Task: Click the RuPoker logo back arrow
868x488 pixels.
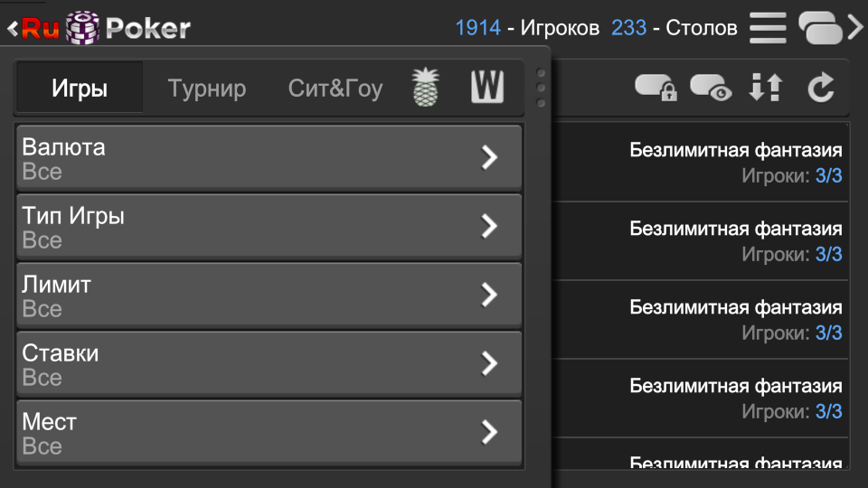Action: pyautogui.click(x=13, y=29)
